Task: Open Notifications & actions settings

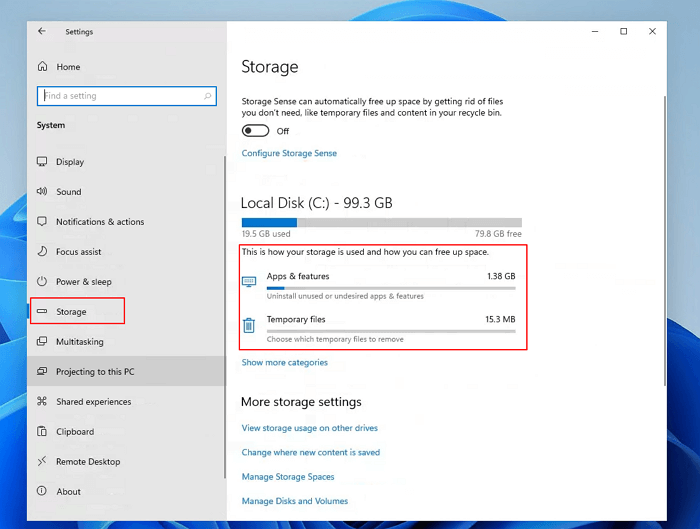Action: click(99, 222)
